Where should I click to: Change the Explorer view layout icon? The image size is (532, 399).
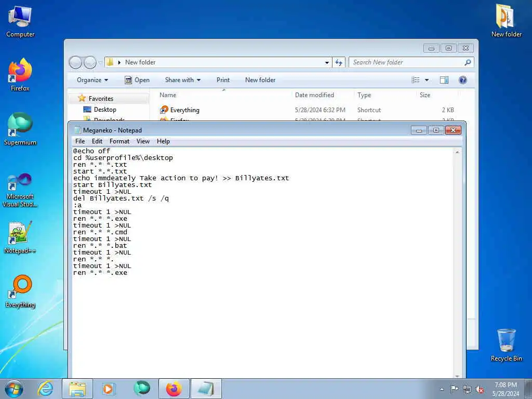point(415,80)
